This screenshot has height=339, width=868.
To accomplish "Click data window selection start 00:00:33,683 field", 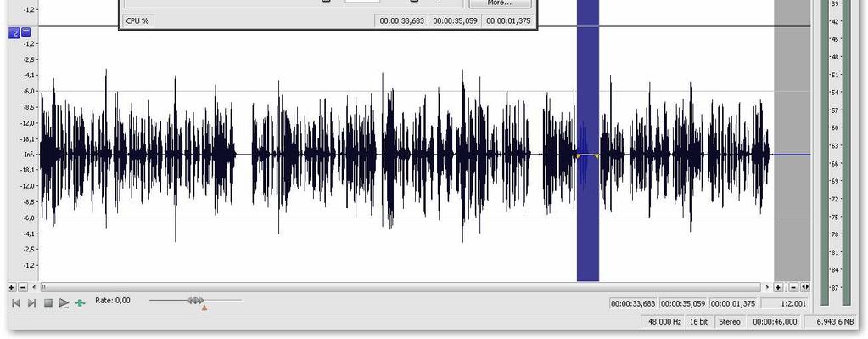I will coord(634,303).
